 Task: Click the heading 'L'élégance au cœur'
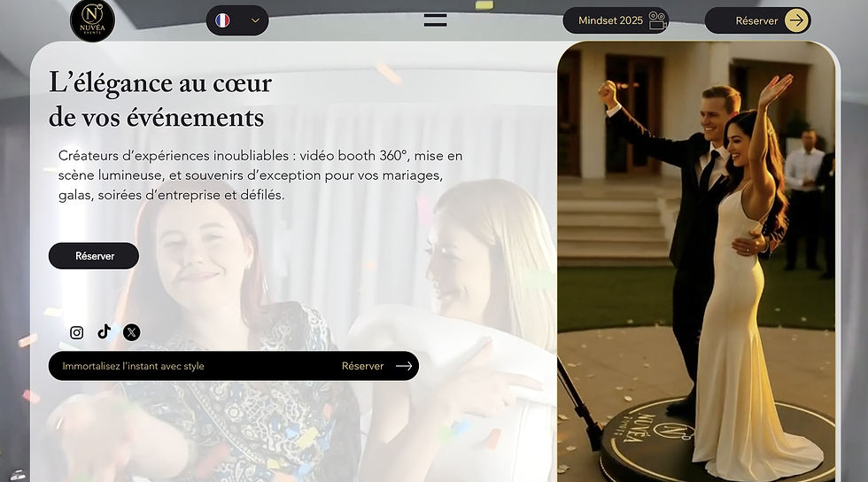pos(160,83)
